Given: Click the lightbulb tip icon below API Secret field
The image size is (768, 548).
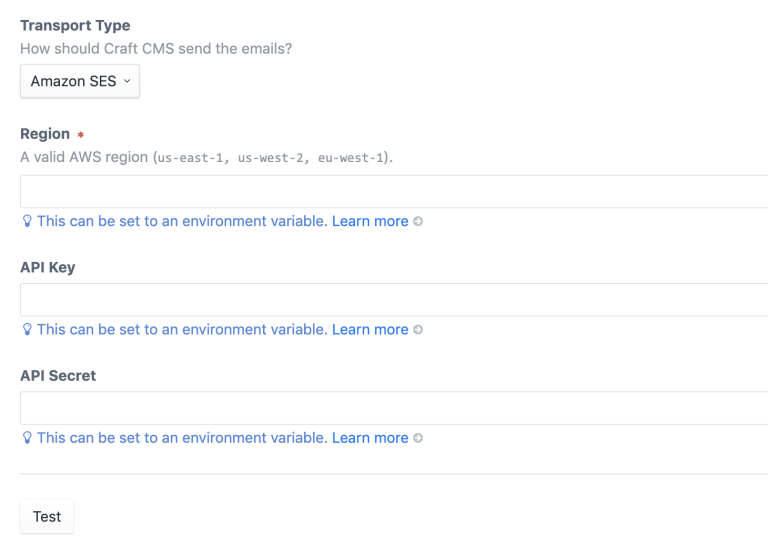Looking at the screenshot, I should (27, 438).
